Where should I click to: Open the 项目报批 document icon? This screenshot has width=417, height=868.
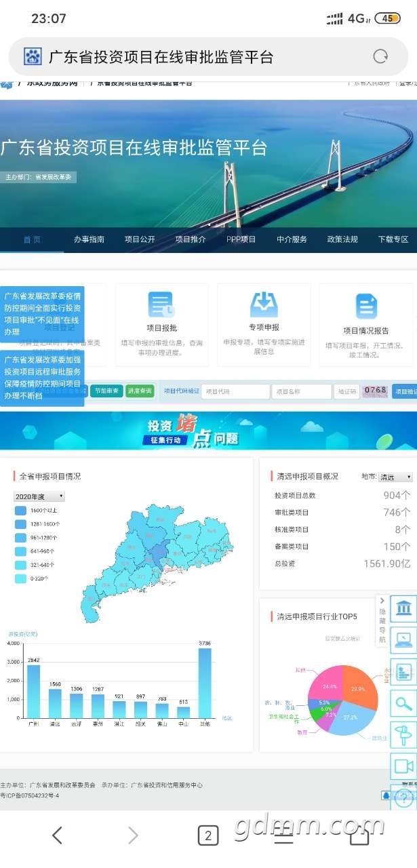161,304
